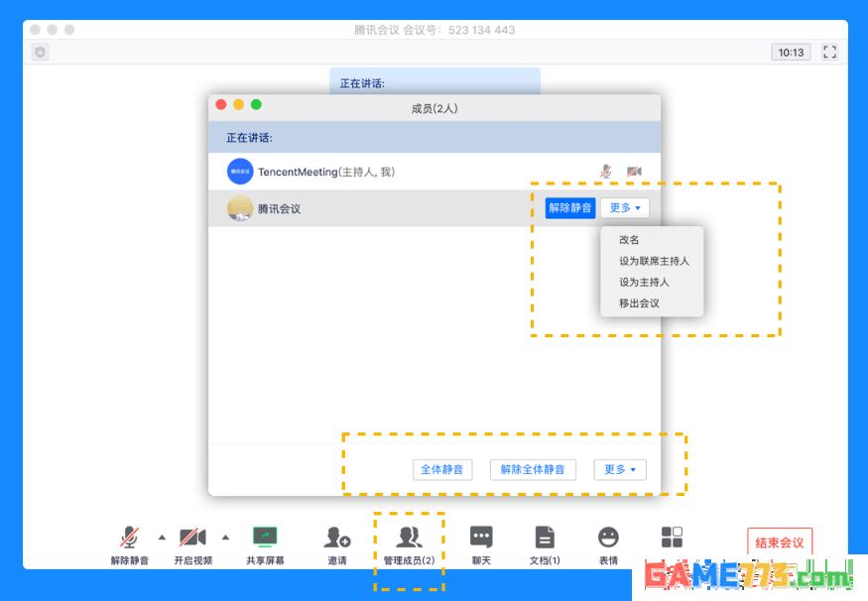The height and width of the screenshot is (601, 868).
Task: Open 管理成员(2) member management
Action: 409,538
